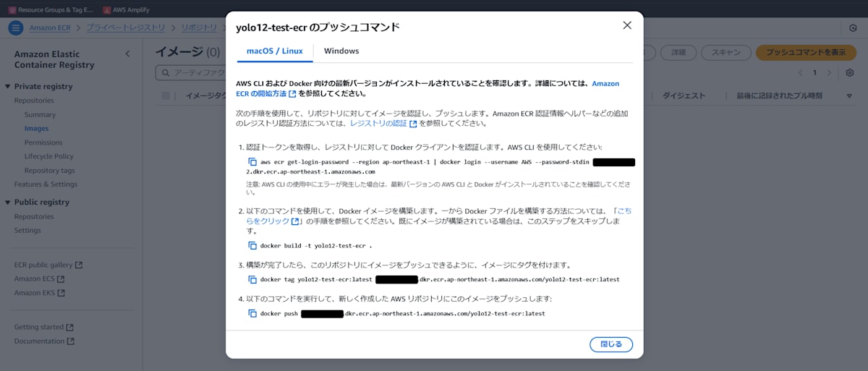
Task: Copy the docker tag command
Action: coord(252,279)
